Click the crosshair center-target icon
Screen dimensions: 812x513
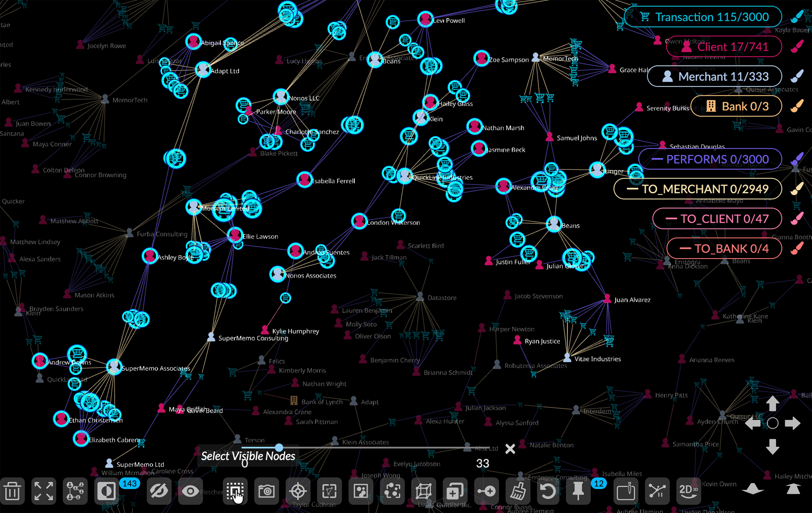point(298,491)
